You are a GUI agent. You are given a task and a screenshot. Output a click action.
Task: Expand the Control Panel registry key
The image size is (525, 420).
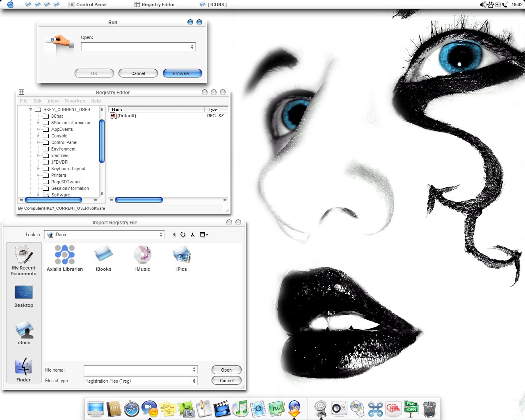pos(38,142)
